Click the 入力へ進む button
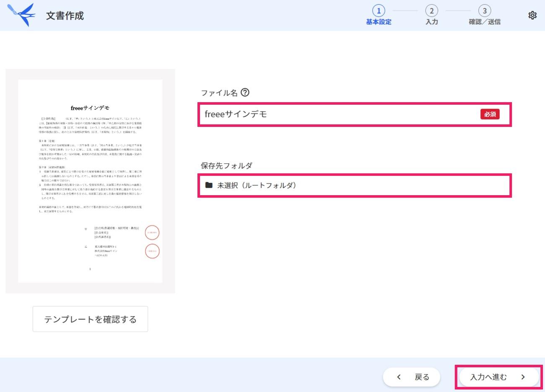Image resolution: width=545 pixels, height=392 pixels. pos(499,377)
